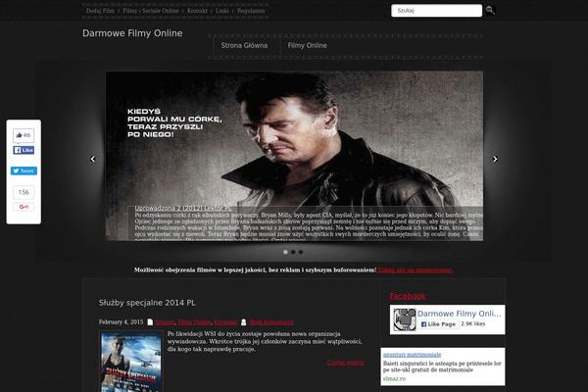This screenshot has height=392, width=588.
Task: Click the Facebook Like button in sidebar
Action: (x=24, y=150)
